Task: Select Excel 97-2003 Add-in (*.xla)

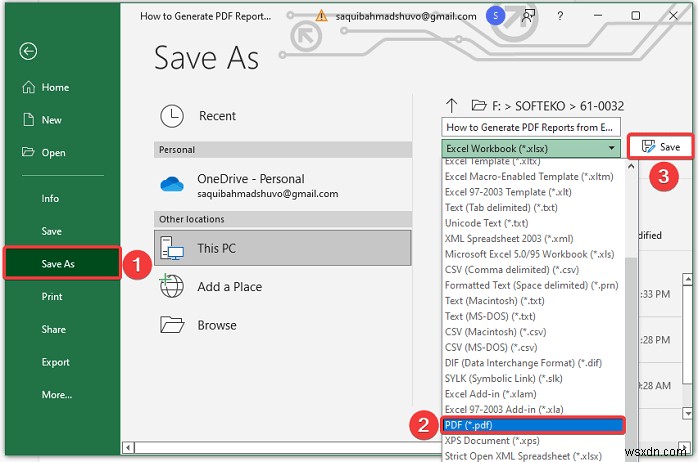Action: point(504,409)
